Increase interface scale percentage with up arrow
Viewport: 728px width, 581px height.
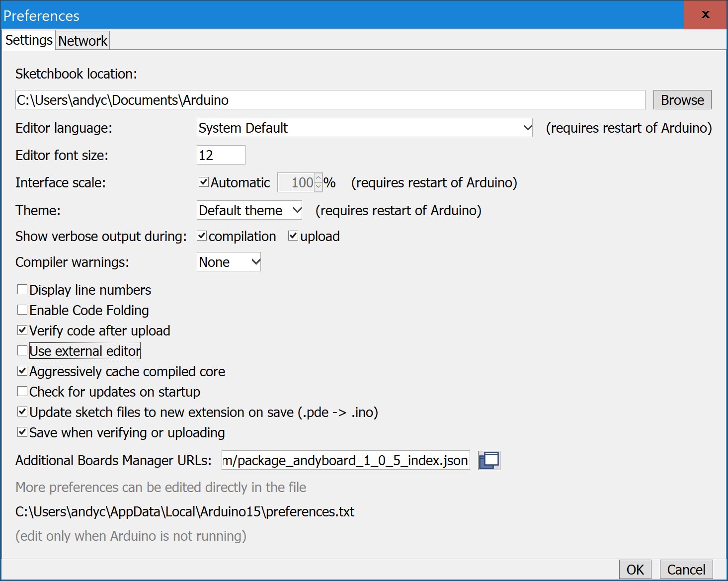319,178
